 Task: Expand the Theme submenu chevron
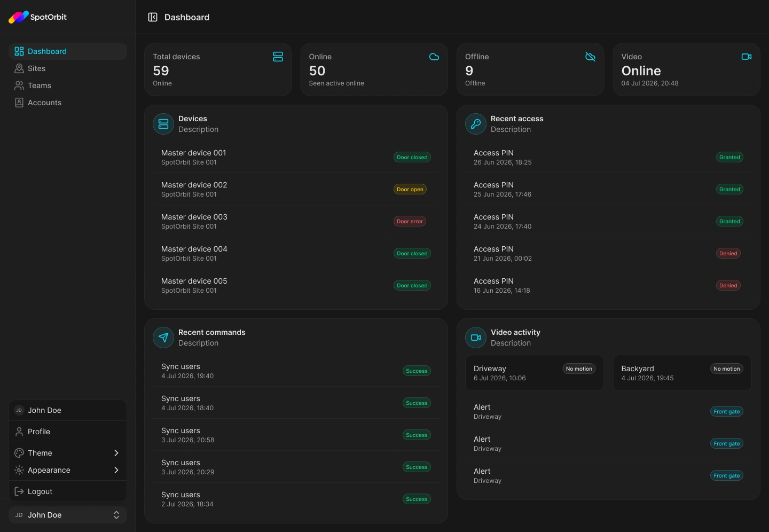[116, 453]
